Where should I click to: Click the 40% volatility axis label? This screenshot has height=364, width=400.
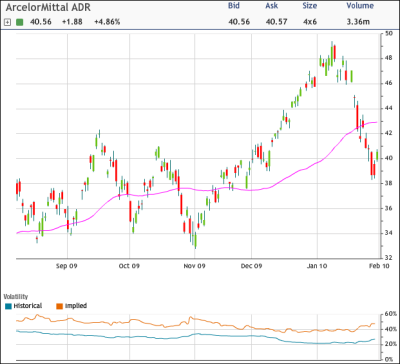[390, 329]
